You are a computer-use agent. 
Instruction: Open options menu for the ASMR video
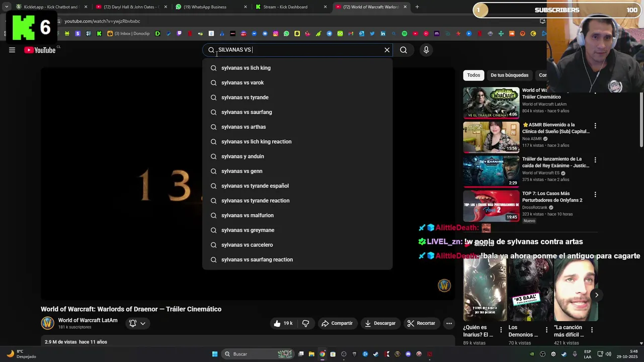pos(595,126)
